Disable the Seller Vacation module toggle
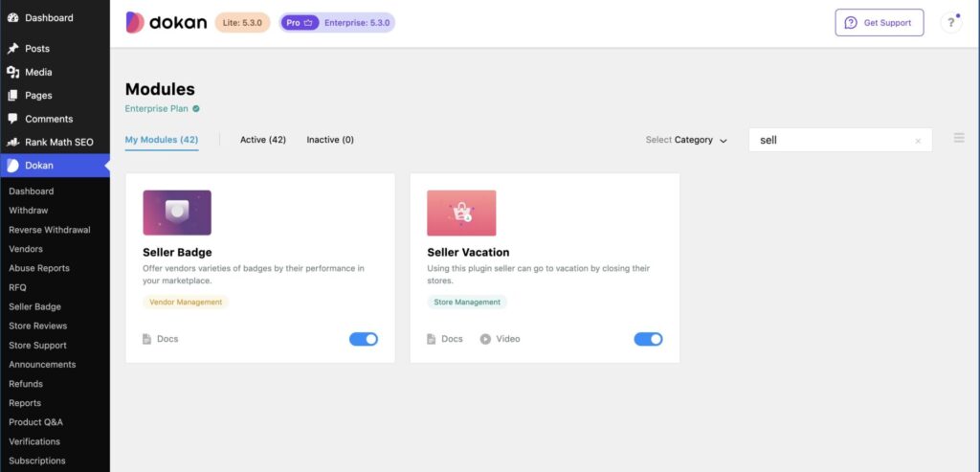Viewport: 980px width, 472px height. [x=648, y=339]
